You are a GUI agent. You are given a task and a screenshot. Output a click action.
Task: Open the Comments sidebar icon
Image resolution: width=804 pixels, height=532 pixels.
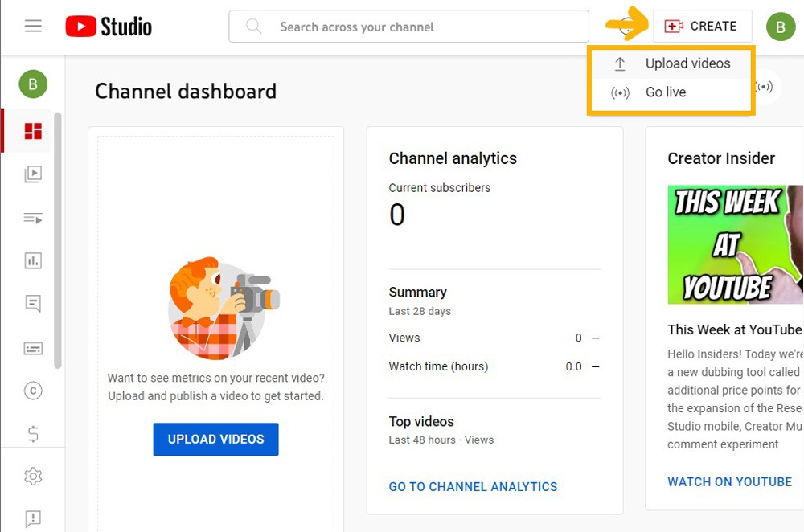click(x=33, y=304)
